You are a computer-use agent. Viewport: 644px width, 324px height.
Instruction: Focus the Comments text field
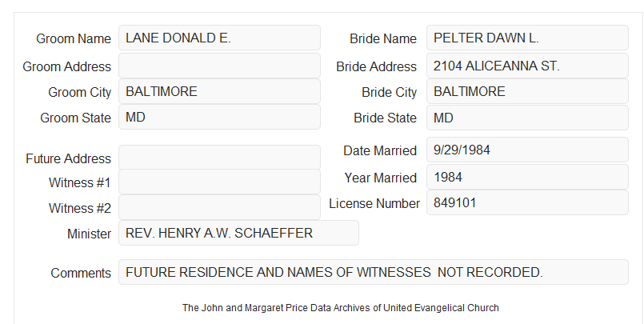coord(374,272)
